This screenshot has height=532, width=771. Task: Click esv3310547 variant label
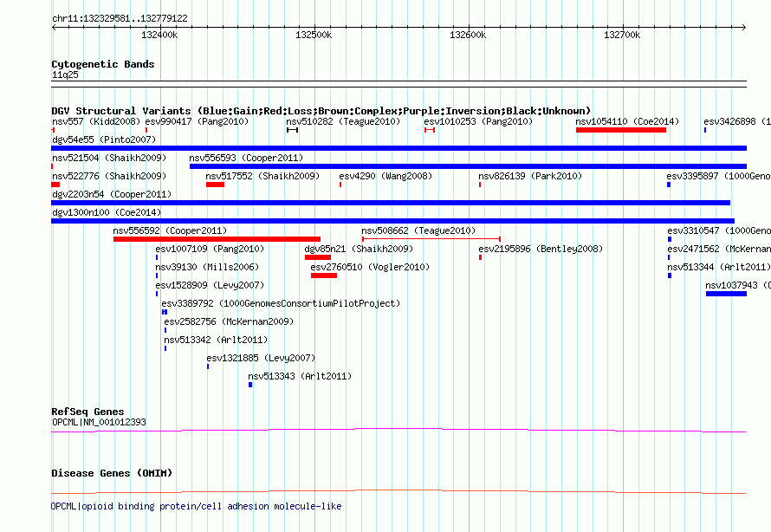pyautogui.click(x=719, y=230)
